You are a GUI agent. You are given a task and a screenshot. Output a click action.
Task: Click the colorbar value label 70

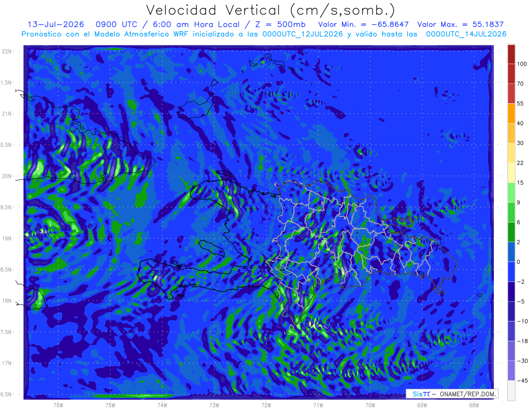(x=520, y=84)
